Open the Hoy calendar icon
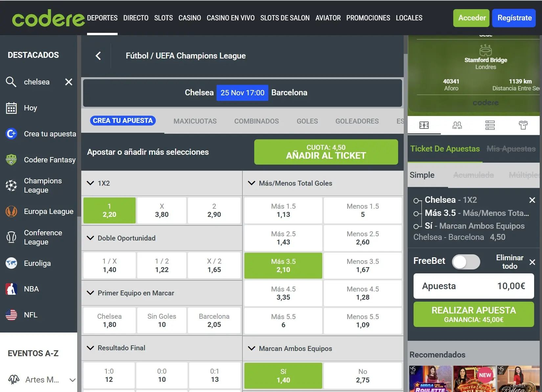 (11, 108)
